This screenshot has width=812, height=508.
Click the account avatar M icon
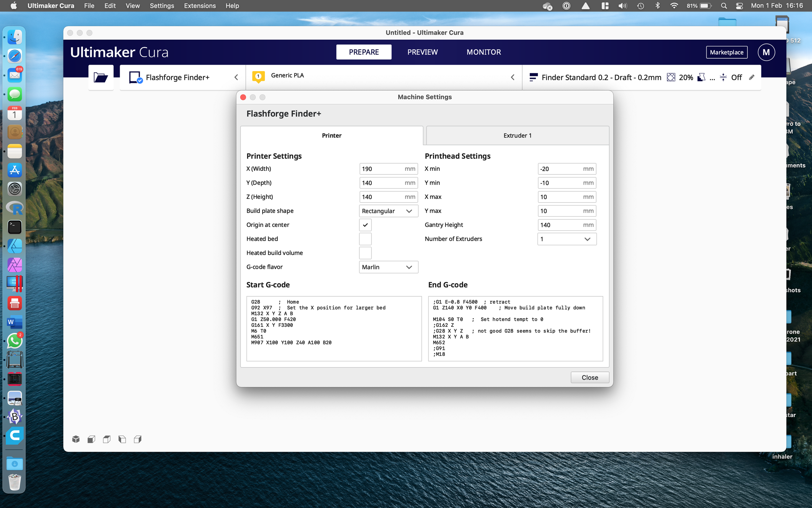tap(766, 52)
